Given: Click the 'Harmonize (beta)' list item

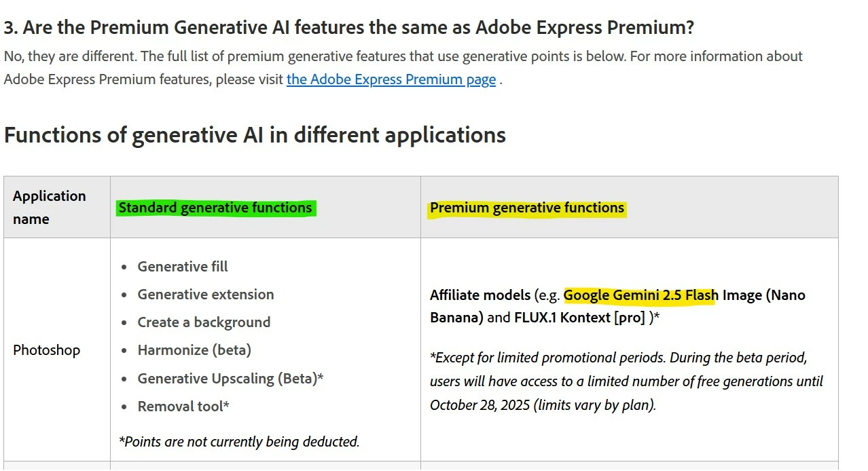Looking at the screenshot, I should [194, 350].
